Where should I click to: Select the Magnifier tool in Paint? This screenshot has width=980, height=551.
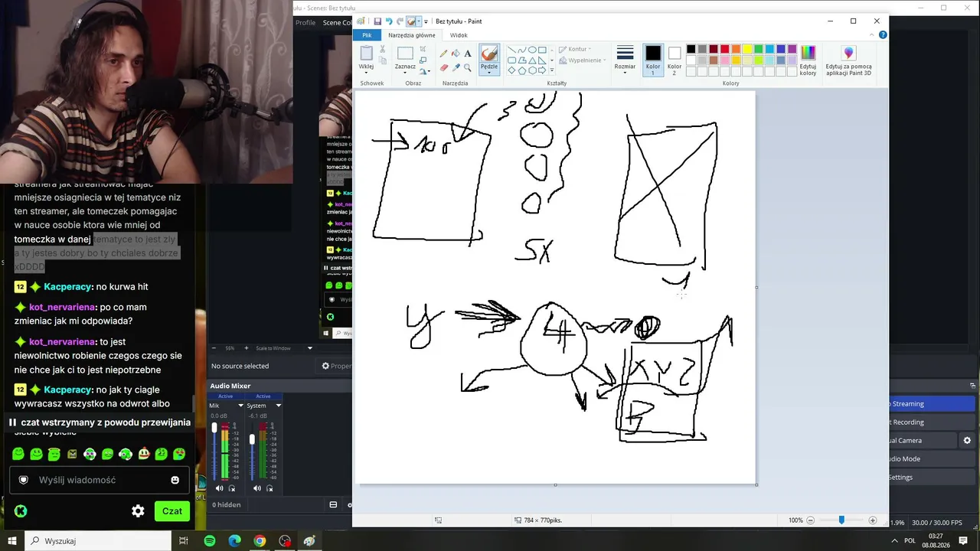tap(468, 67)
